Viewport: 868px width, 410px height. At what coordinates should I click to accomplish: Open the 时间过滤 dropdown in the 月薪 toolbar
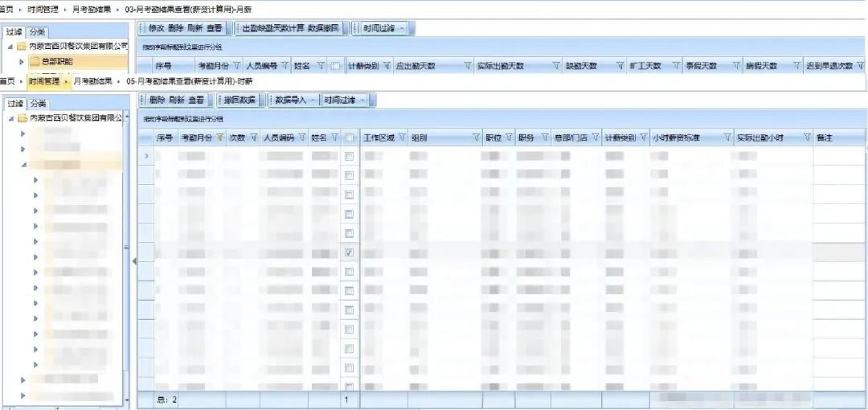(402, 28)
